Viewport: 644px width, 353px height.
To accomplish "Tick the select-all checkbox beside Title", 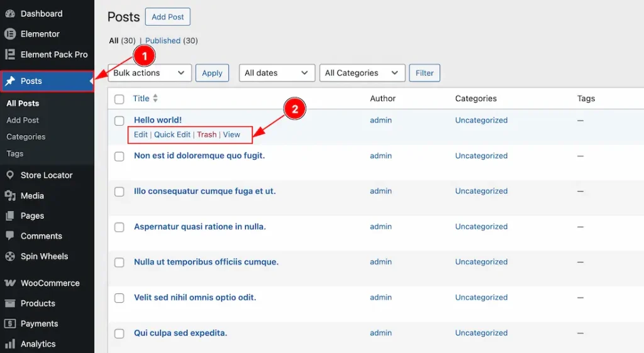I will tap(119, 99).
